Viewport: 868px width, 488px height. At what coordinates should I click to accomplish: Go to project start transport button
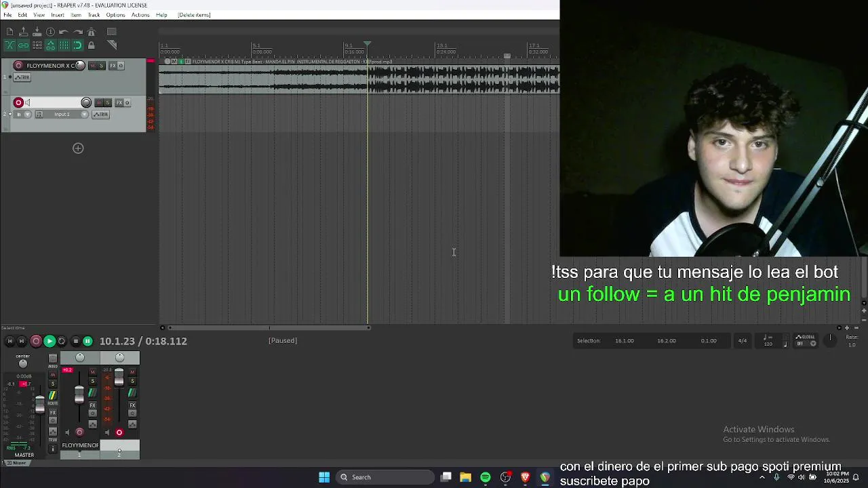click(x=9, y=342)
